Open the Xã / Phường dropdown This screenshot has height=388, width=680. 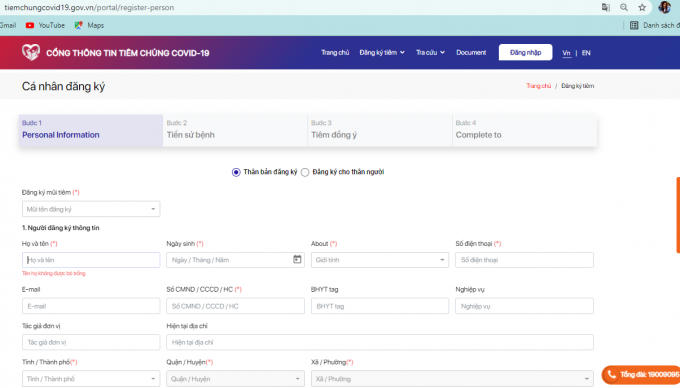[x=452, y=378]
